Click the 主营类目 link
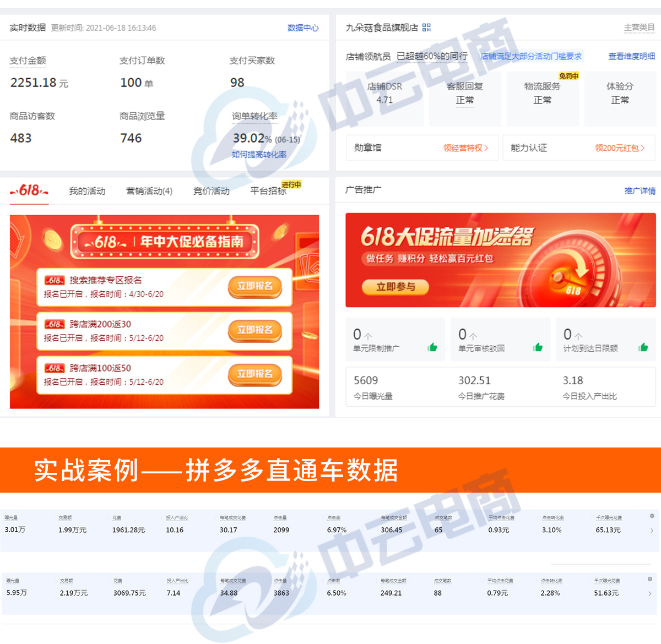 pos(640,28)
